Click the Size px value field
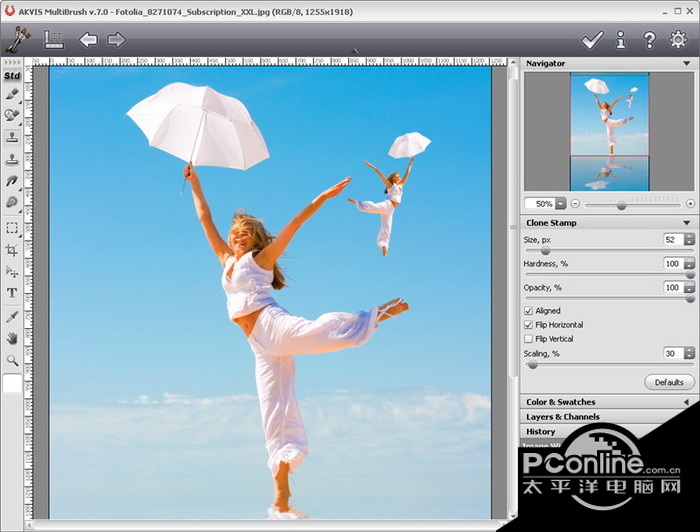Screen dimensions: 700x532 pos(672,240)
